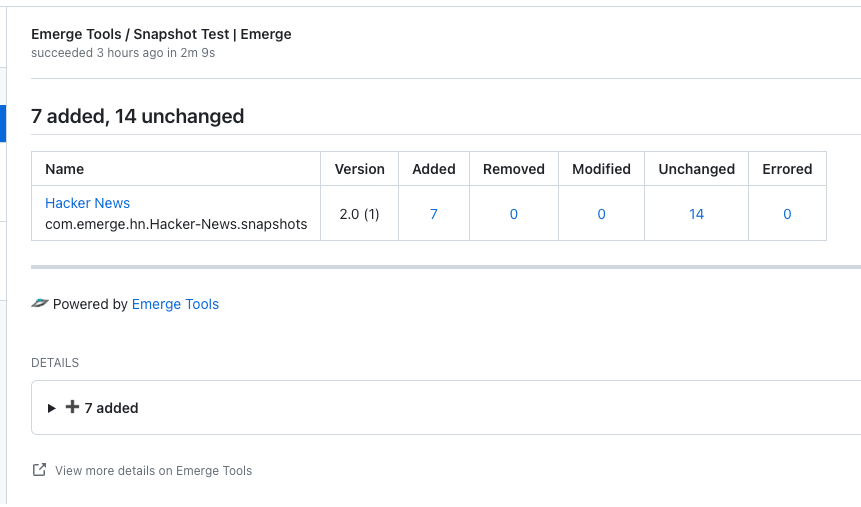Expand the 7 added details triangle

pyautogui.click(x=52, y=408)
